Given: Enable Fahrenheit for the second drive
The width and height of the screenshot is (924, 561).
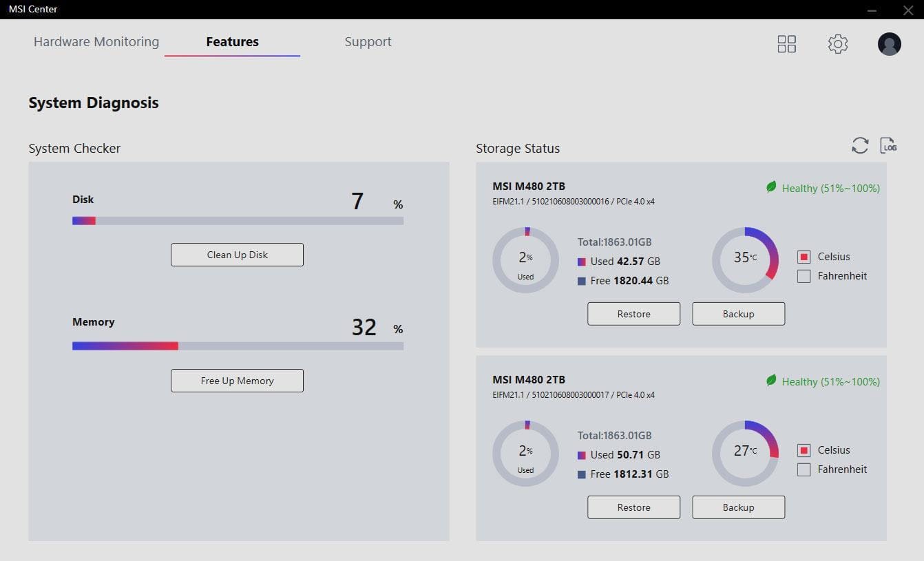Looking at the screenshot, I should 804,469.
